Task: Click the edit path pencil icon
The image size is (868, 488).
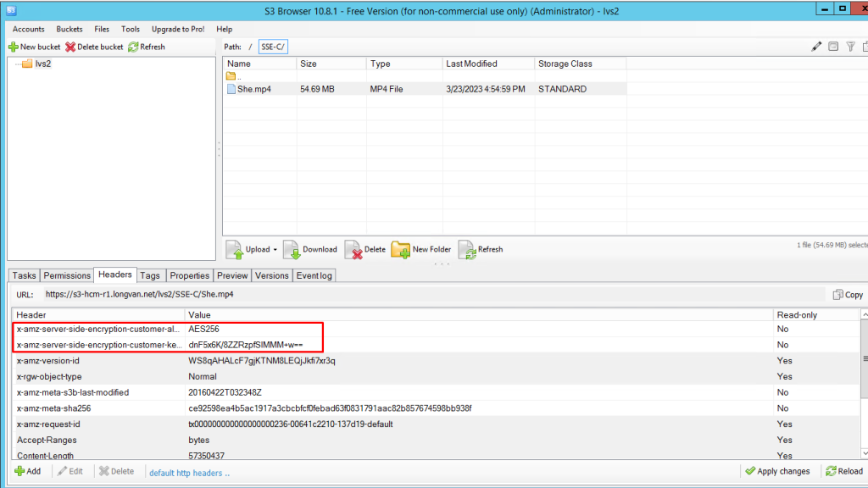Action: point(816,47)
